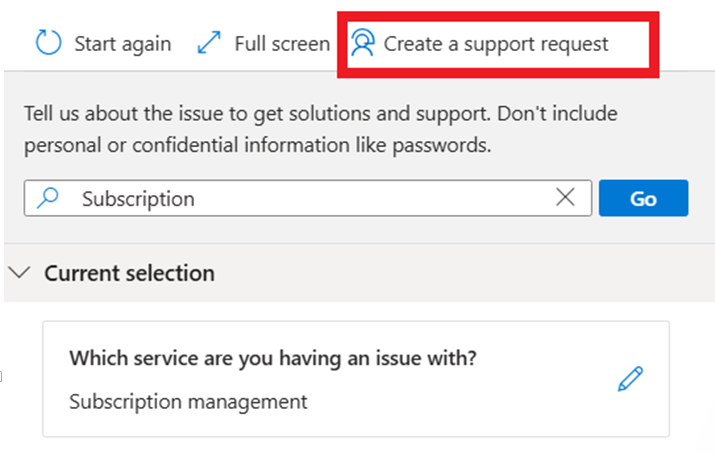
Task: Click the Current selection heading
Action: pyautogui.click(x=129, y=272)
